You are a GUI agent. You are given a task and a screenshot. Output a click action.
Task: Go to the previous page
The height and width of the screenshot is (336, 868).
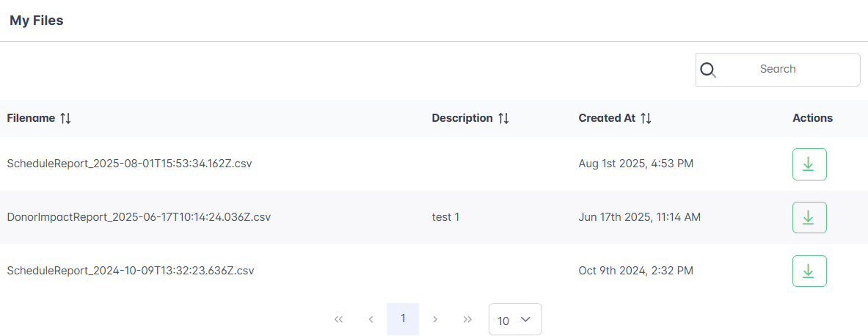coord(371,319)
